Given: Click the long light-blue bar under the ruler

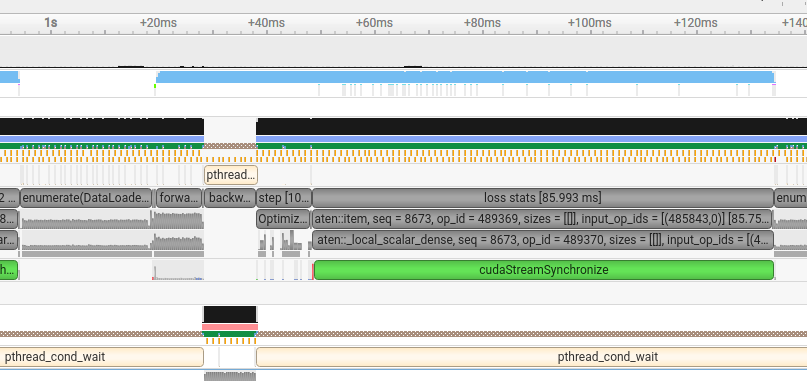Looking at the screenshot, I should 465,77.
